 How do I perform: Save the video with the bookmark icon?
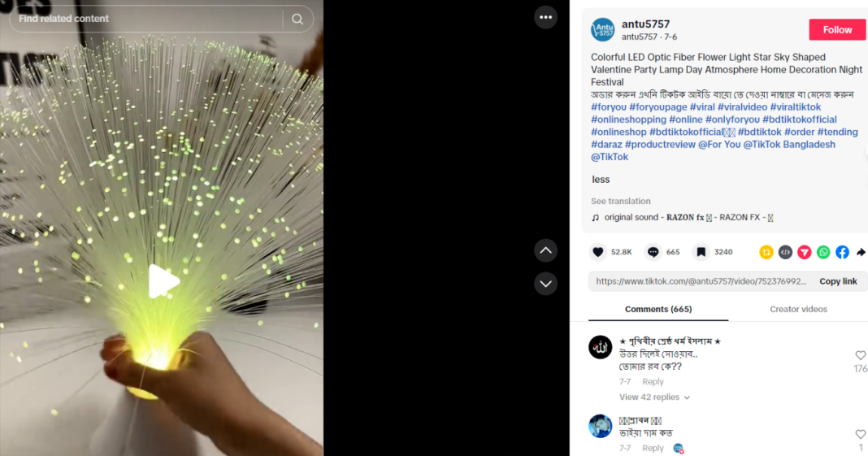click(701, 252)
